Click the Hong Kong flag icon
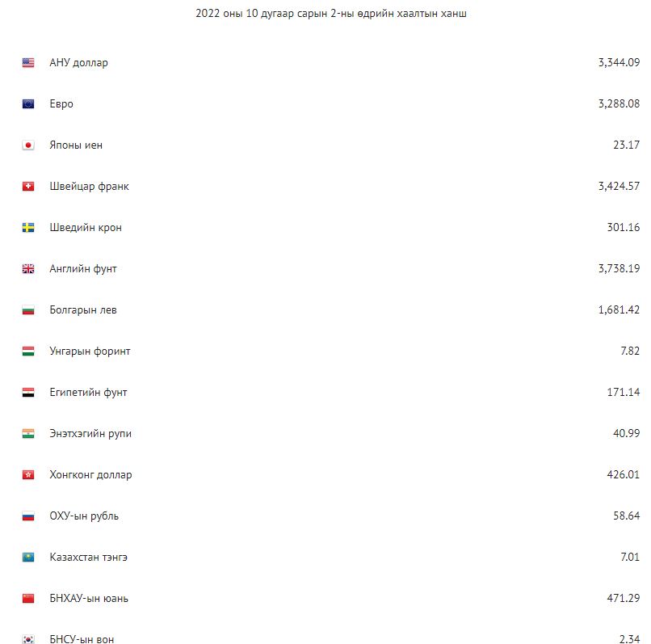Viewport: 651px width, 644px height. coord(28,475)
